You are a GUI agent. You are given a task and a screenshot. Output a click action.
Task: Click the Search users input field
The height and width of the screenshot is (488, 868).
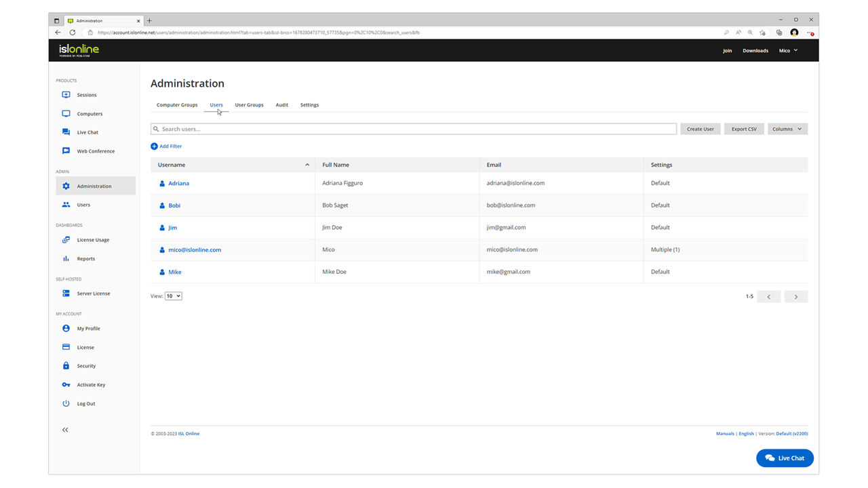(x=414, y=129)
